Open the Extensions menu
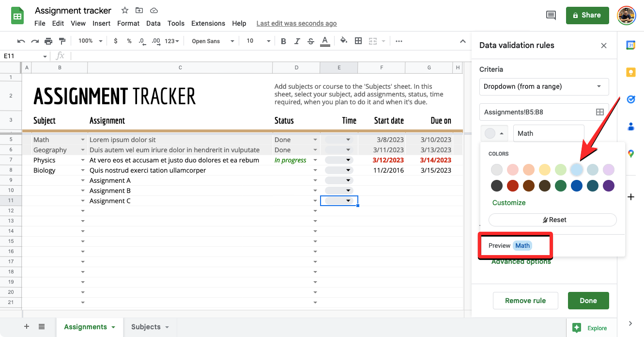The height and width of the screenshot is (337, 644). 208,23
